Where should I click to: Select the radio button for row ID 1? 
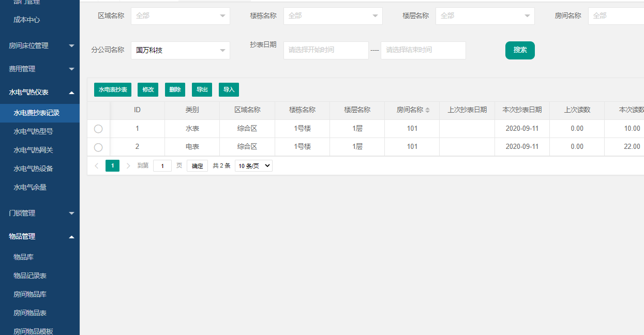pyautogui.click(x=98, y=129)
